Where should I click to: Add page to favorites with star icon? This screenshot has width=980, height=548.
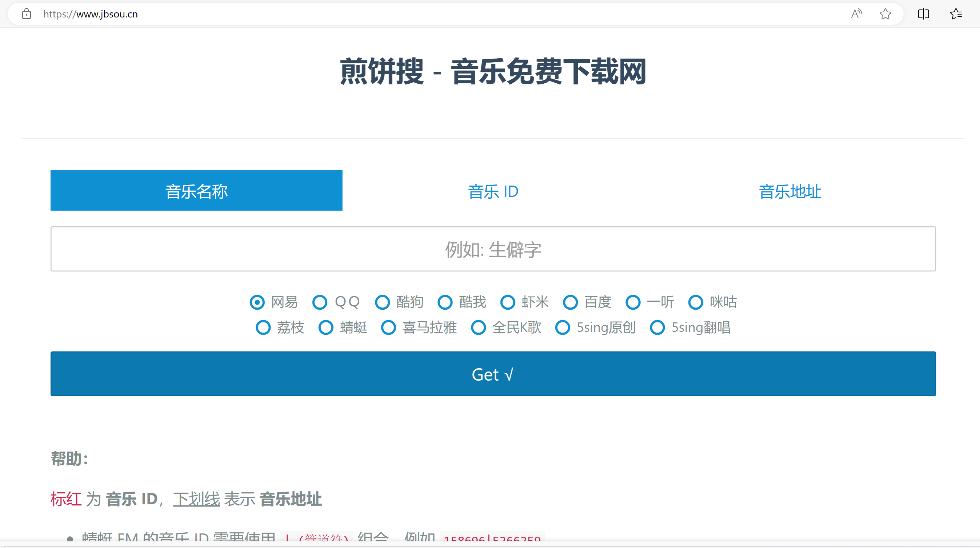(885, 14)
